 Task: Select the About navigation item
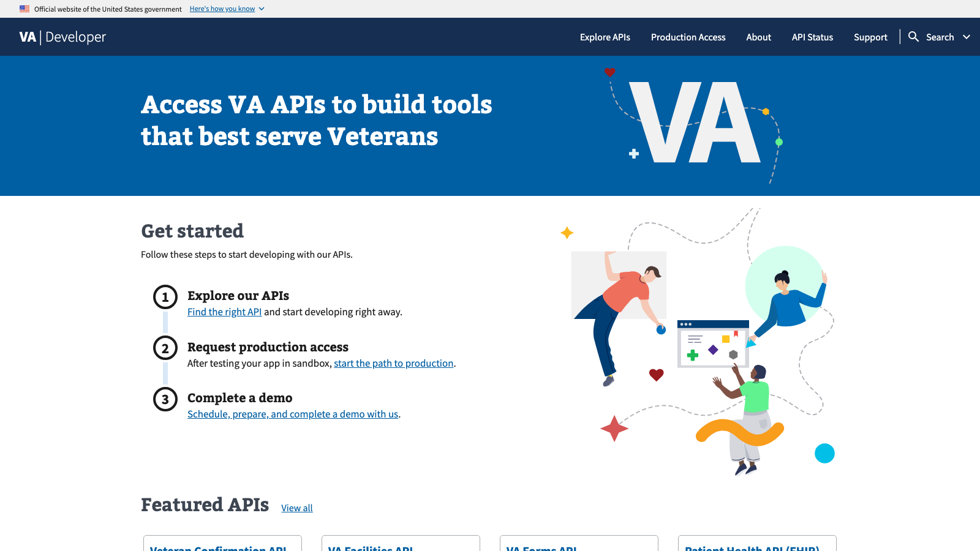tap(758, 37)
